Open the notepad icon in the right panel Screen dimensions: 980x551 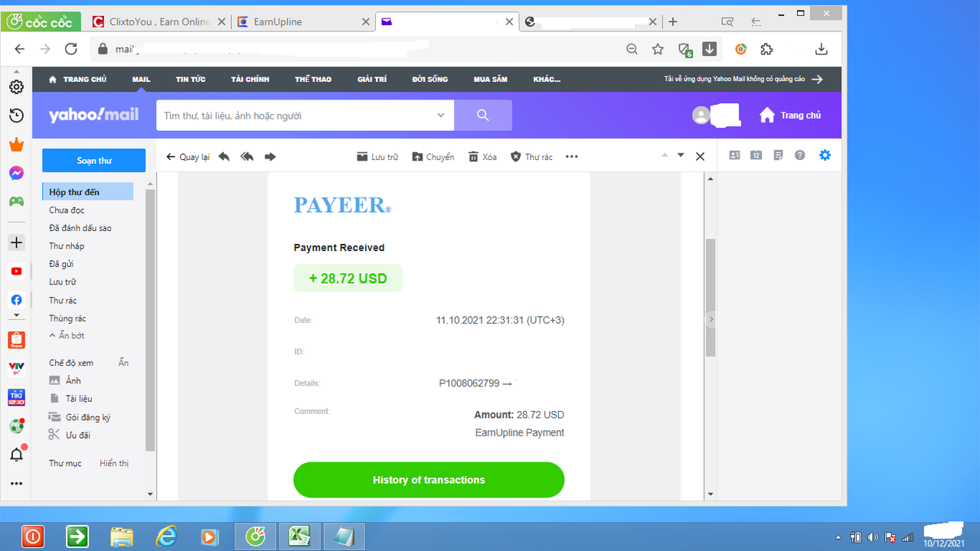tap(779, 155)
